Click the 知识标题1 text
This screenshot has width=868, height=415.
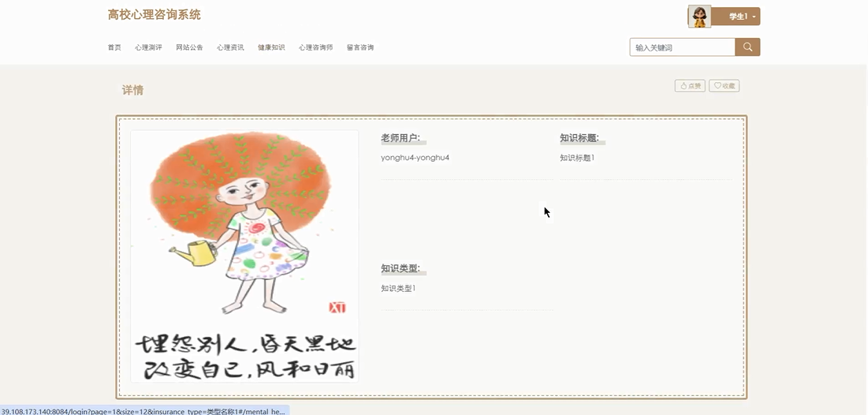coord(577,158)
